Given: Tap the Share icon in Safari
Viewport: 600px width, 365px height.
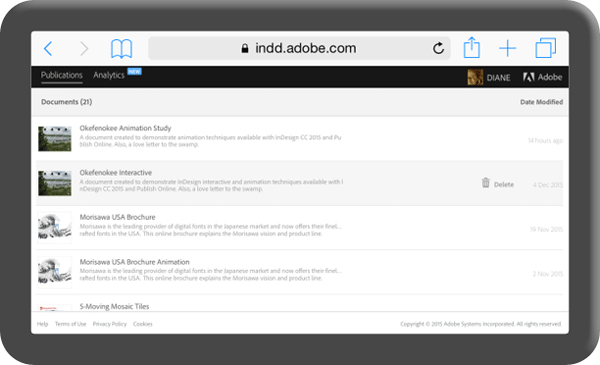Looking at the screenshot, I should [471, 47].
